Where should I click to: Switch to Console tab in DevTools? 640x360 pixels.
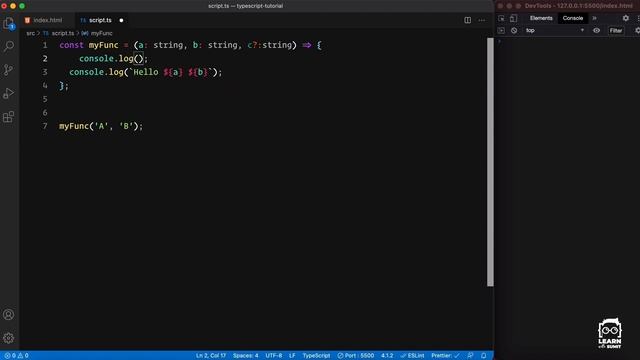tap(573, 18)
